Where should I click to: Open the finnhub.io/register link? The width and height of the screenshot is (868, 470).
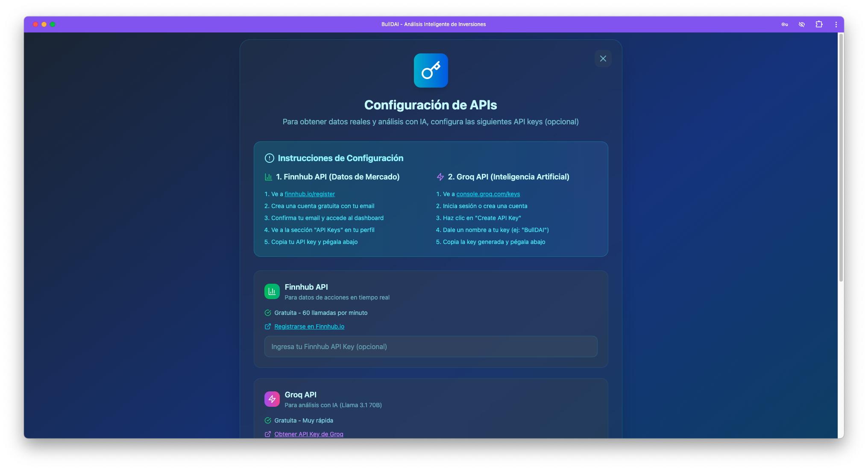(x=310, y=194)
